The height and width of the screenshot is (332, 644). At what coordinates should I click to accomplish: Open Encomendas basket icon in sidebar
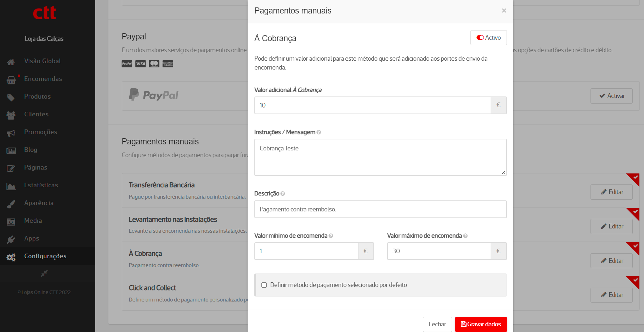click(x=11, y=80)
